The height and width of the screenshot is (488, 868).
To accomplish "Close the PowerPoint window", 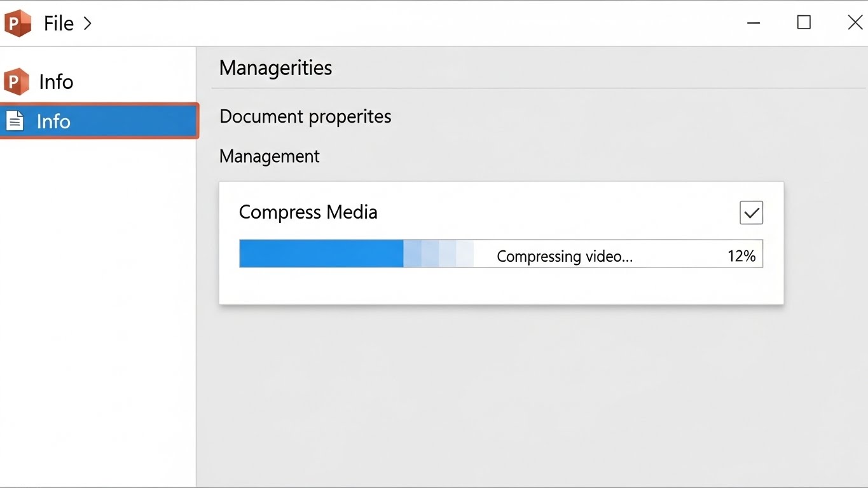I will point(855,23).
